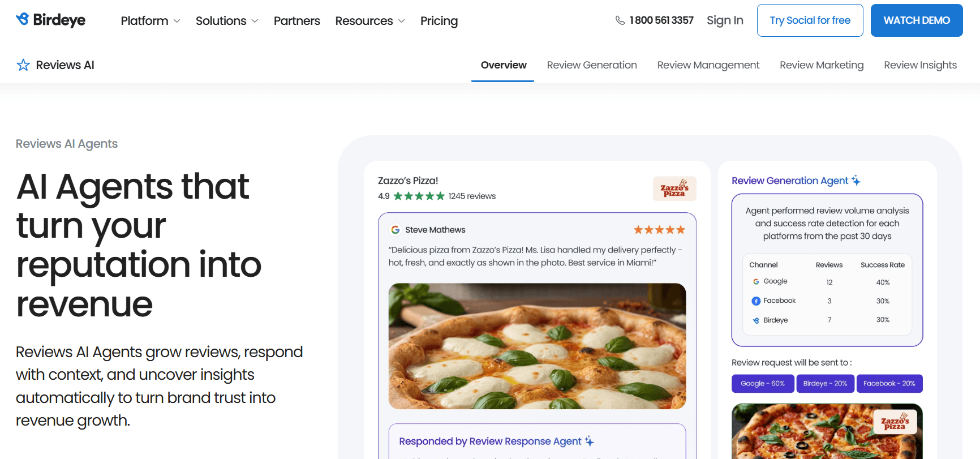Click the large pizza photo in the review
This screenshot has height=459, width=980.
point(537,346)
